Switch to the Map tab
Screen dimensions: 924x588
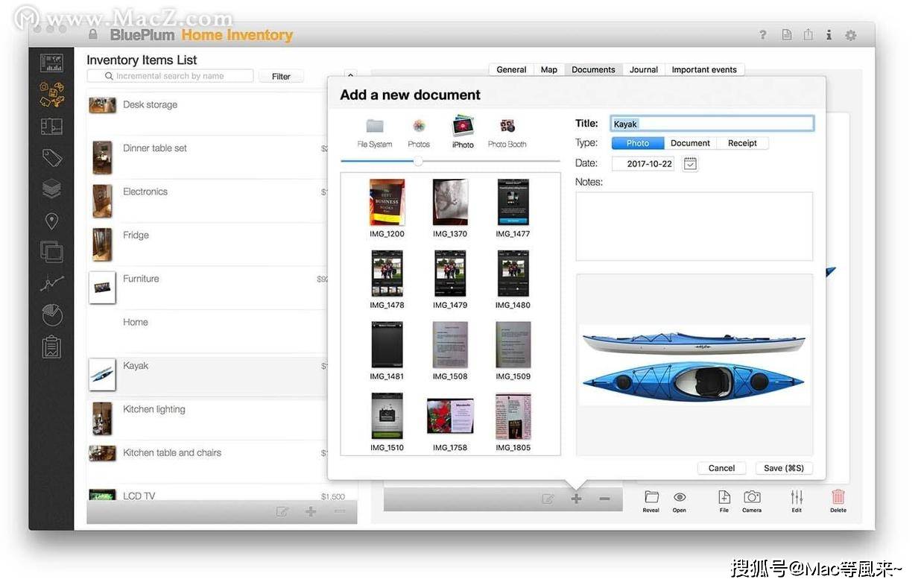pos(549,69)
